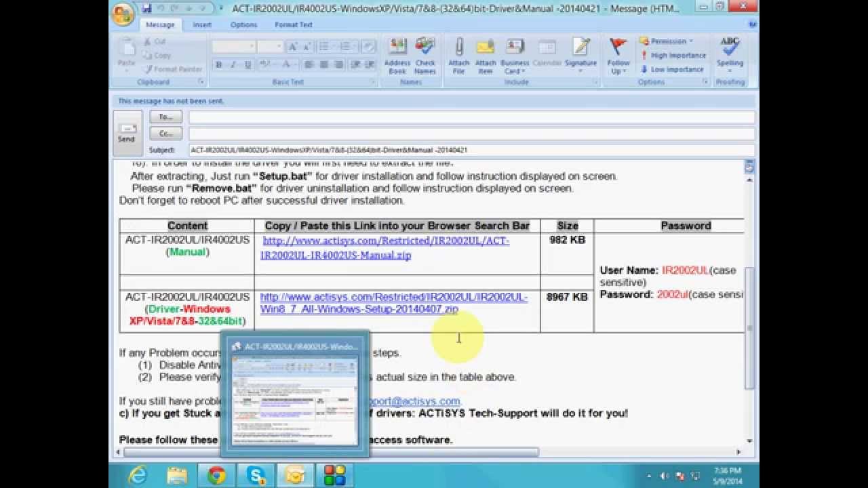Screen dimensions: 868x488
Task: Switch to the Options tab
Action: (x=243, y=25)
